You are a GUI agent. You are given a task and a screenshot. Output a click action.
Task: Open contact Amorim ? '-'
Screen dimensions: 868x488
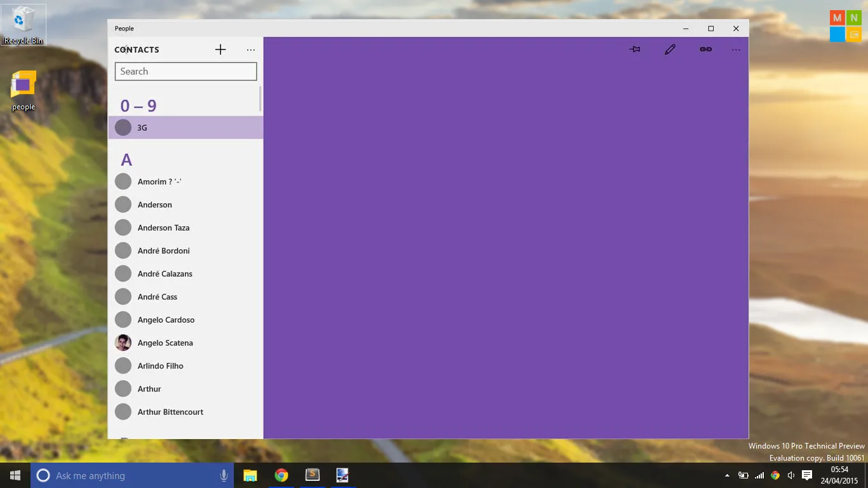pos(186,182)
